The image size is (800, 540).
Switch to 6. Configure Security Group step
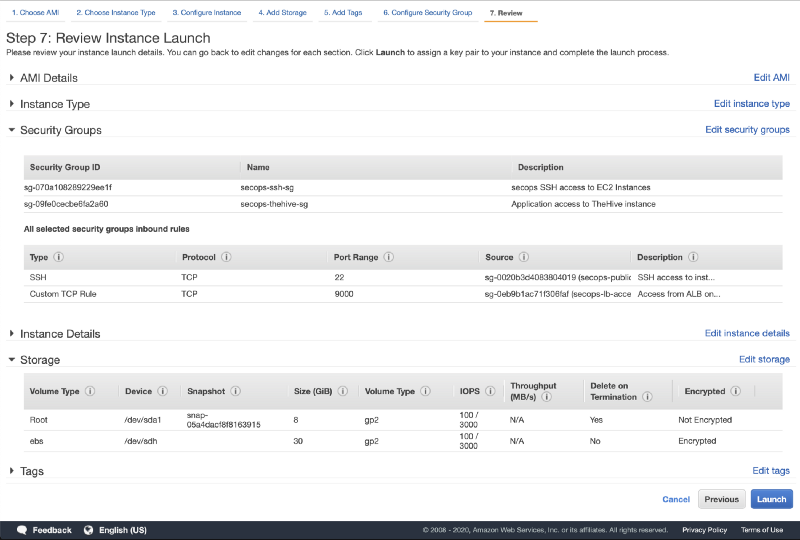(427, 13)
